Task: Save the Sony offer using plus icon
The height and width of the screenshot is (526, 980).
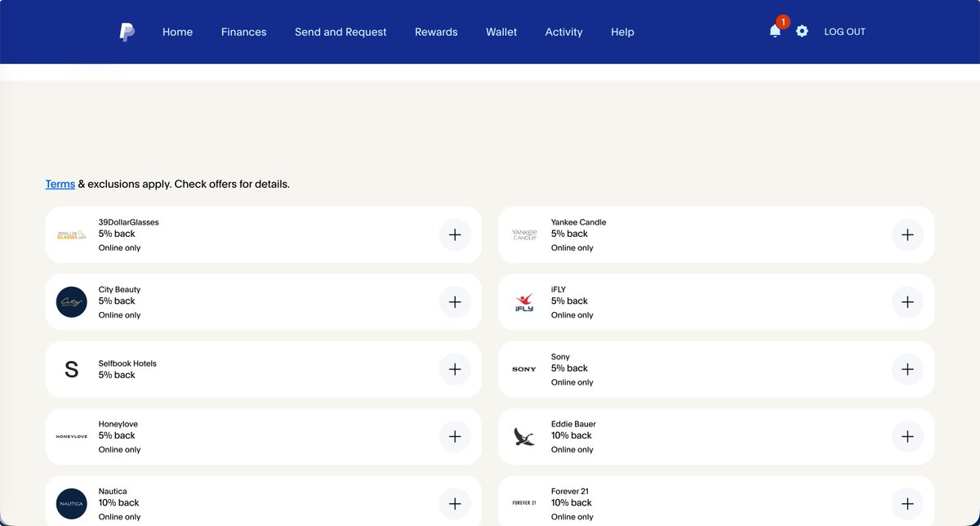Action: 907,369
